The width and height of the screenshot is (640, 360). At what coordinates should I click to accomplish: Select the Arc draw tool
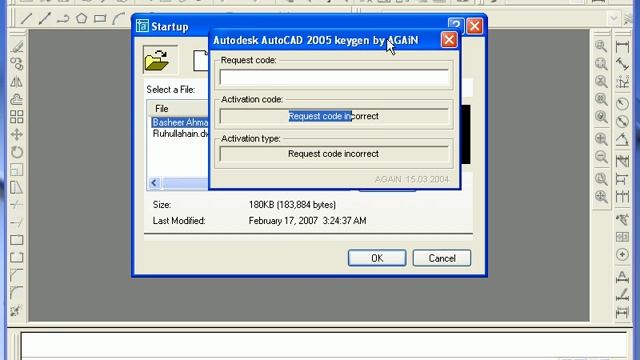point(118,18)
